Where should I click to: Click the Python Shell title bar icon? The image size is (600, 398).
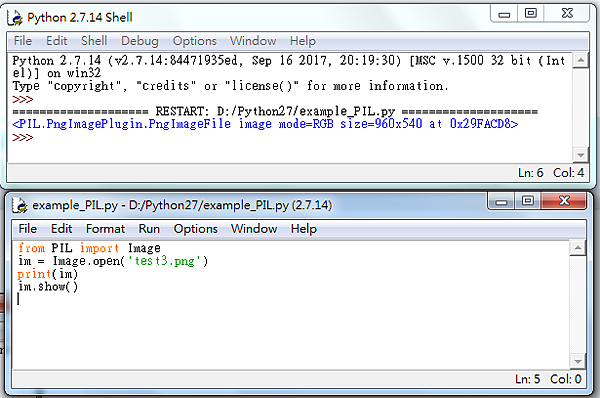15,18
